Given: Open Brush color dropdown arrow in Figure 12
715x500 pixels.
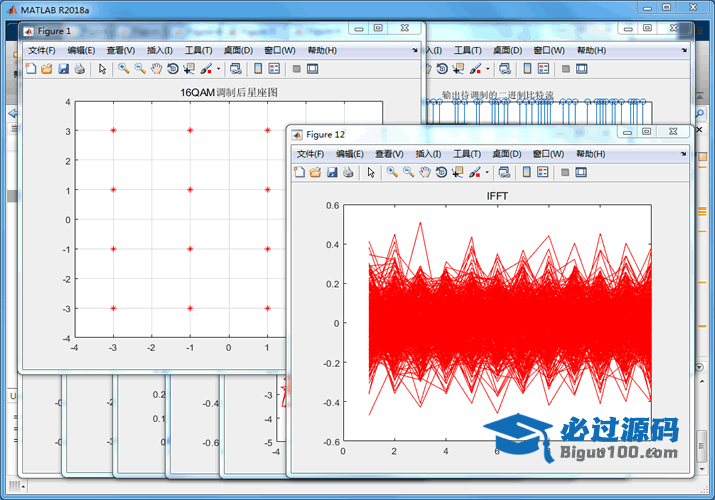Looking at the screenshot, I should [x=487, y=173].
